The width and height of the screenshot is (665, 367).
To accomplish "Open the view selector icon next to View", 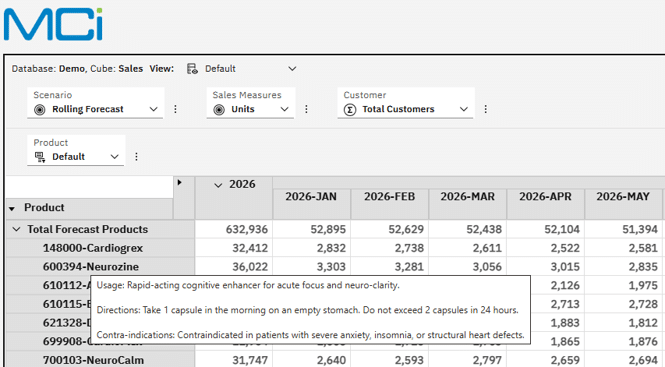I will pos(192,69).
